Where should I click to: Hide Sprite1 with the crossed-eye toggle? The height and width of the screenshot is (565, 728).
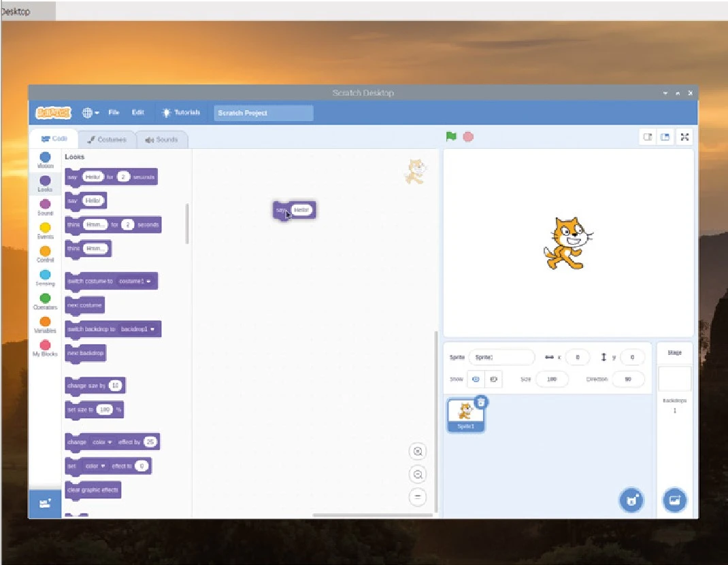click(493, 379)
